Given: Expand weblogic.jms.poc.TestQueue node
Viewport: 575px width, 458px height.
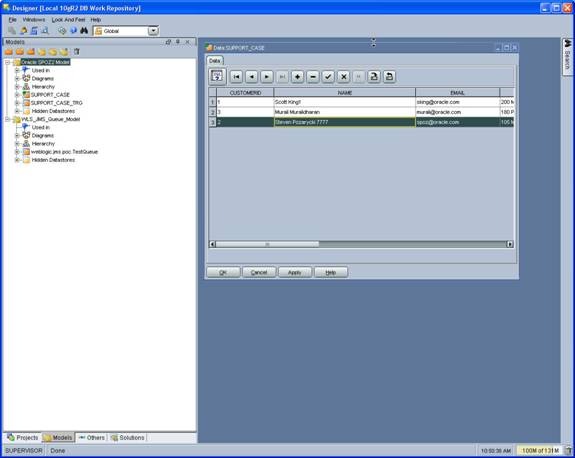Looking at the screenshot, I should click(17, 151).
